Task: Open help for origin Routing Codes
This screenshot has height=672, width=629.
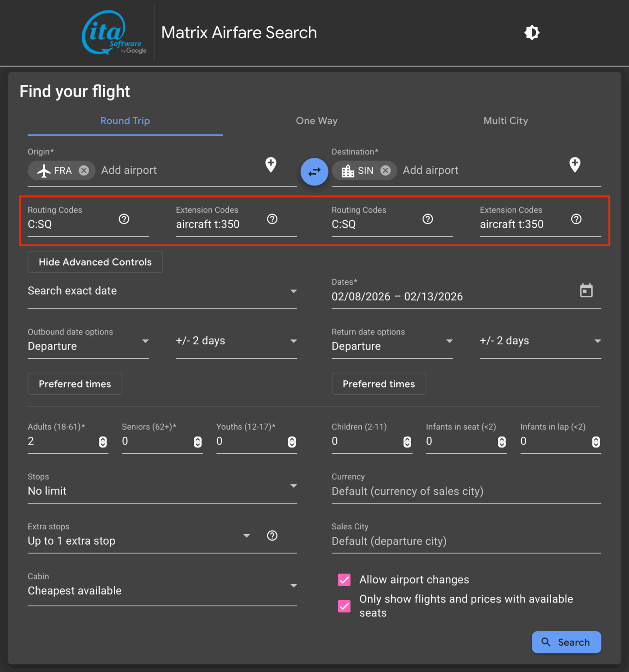Action: (x=124, y=219)
